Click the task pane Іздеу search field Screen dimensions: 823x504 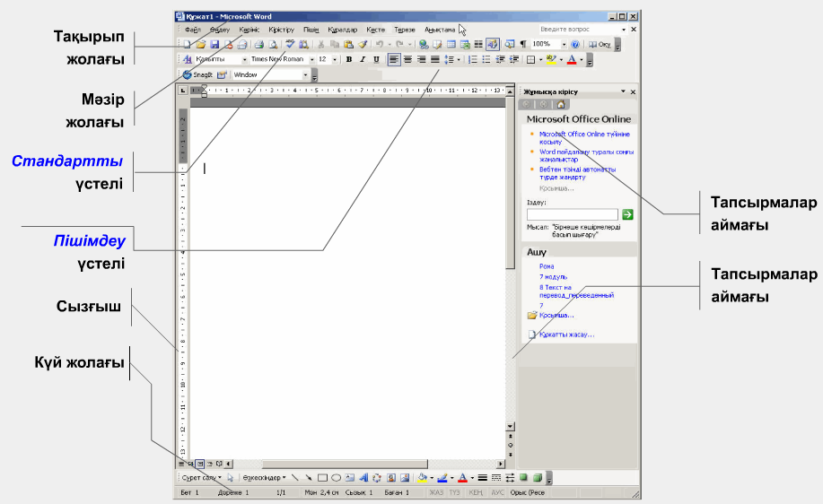tap(573, 214)
